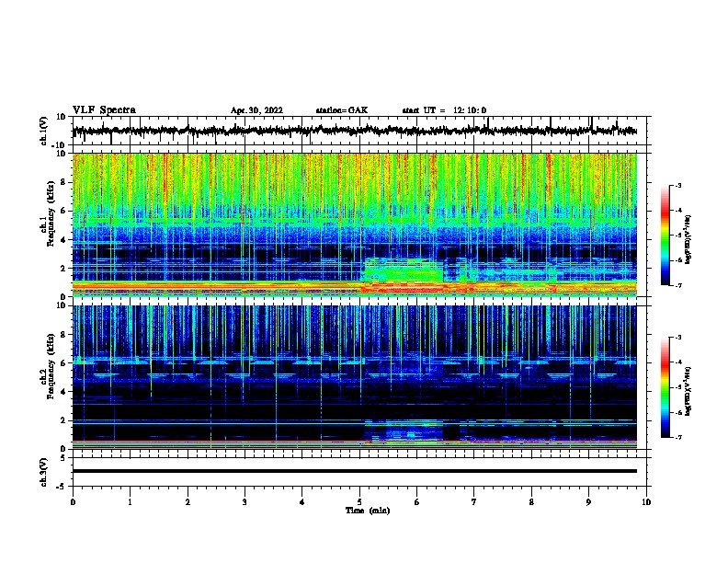Image resolution: width=728 pixels, height=563 pixels.
Task: Click the 'start UT = 12:10:0' text
Action: (x=444, y=110)
